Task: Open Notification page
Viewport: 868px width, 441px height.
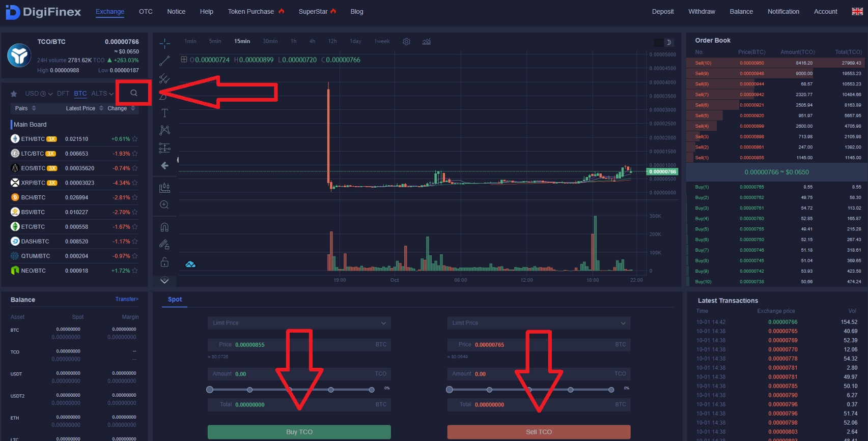Action: coord(783,12)
